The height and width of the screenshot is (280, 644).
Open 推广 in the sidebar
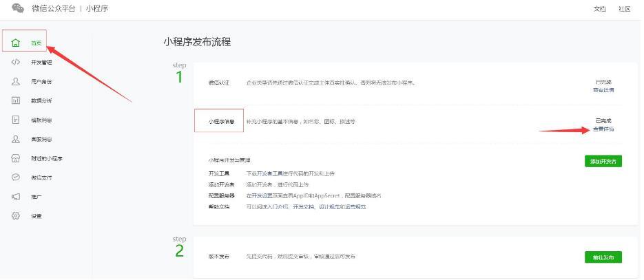tap(37, 197)
